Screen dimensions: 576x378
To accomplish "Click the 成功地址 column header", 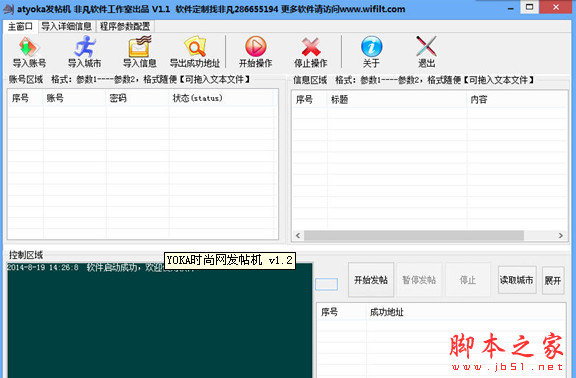I will (x=466, y=312).
